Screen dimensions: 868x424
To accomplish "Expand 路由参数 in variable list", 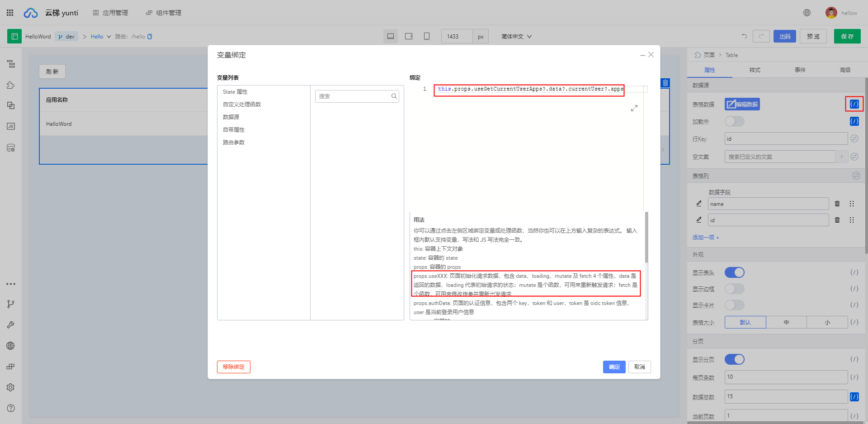I will [234, 143].
